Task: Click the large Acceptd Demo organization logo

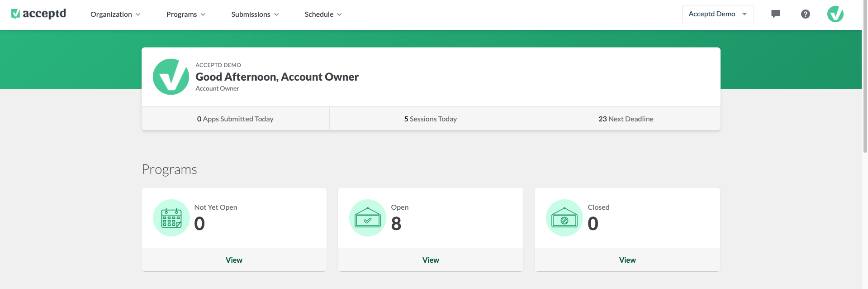Action: click(171, 77)
